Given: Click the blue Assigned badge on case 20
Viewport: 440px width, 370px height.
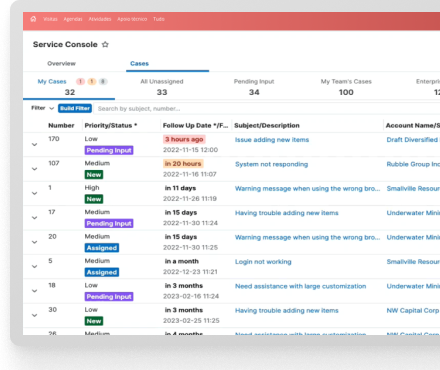Looking at the screenshot, I should [x=102, y=248].
